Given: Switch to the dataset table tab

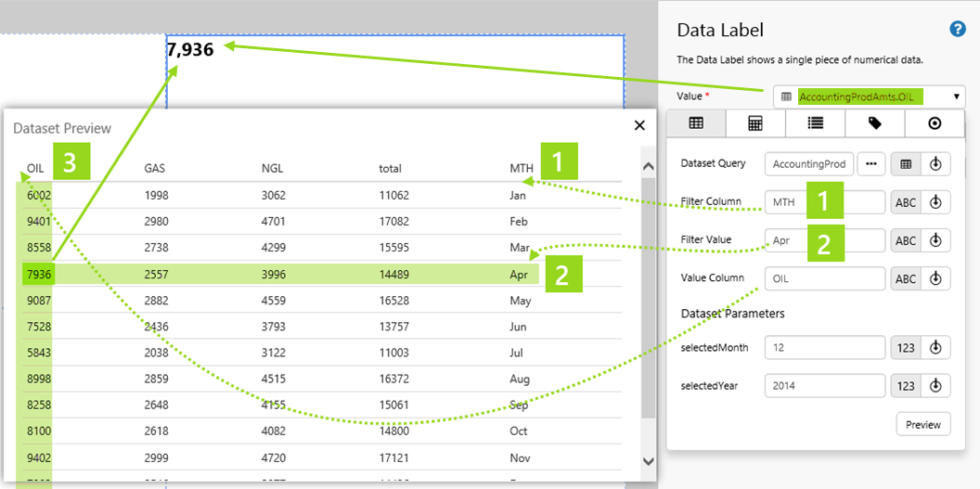Looking at the screenshot, I should pyautogui.click(x=696, y=123).
